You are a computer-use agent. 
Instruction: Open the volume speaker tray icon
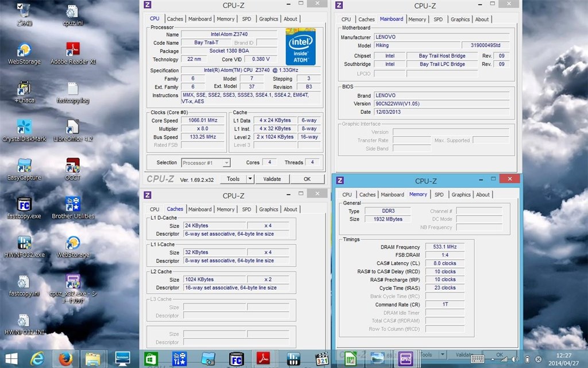[x=515, y=359]
